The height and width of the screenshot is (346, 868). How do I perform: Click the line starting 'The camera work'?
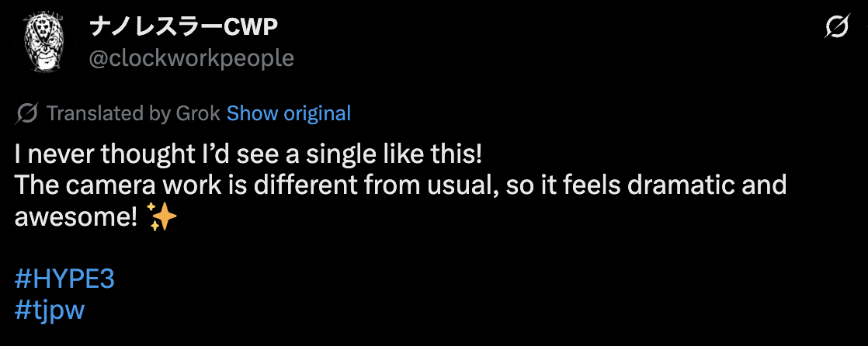click(x=400, y=186)
